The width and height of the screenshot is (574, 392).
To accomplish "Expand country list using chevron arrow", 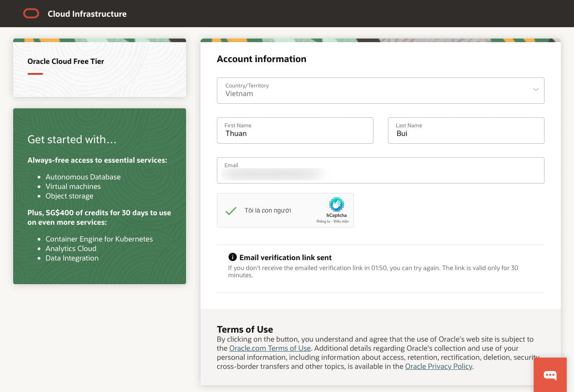I will 535,90.
